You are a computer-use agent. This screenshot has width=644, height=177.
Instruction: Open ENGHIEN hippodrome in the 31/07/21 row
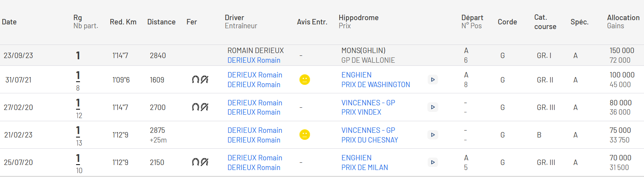coord(356,75)
